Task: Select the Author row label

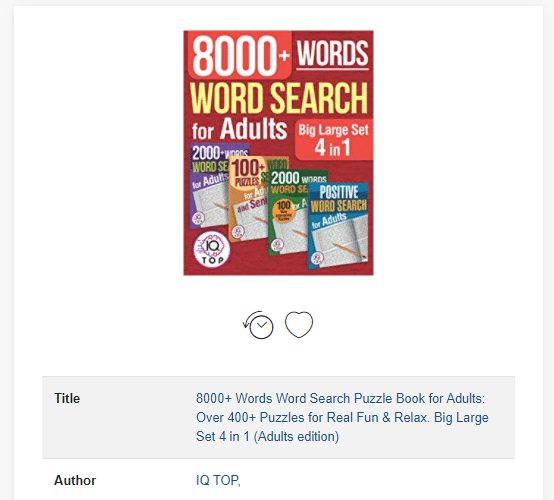Action: click(x=75, y=480)
